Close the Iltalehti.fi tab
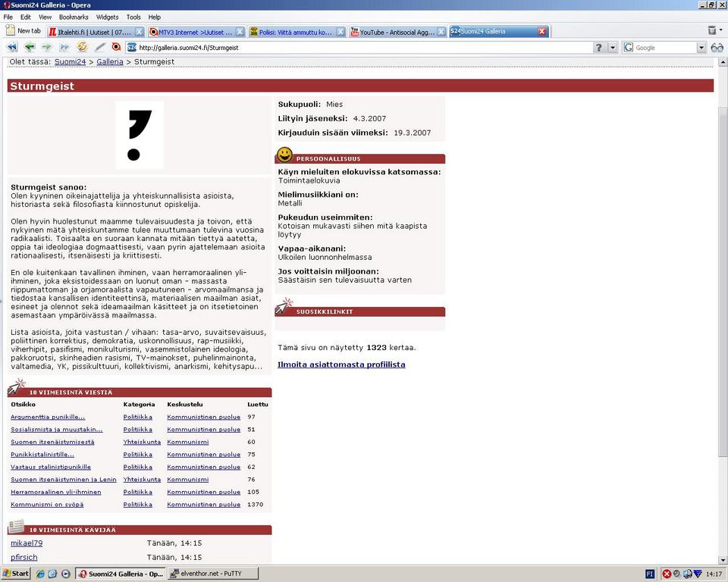Screen dimensions: 728x582 point(140,32)
